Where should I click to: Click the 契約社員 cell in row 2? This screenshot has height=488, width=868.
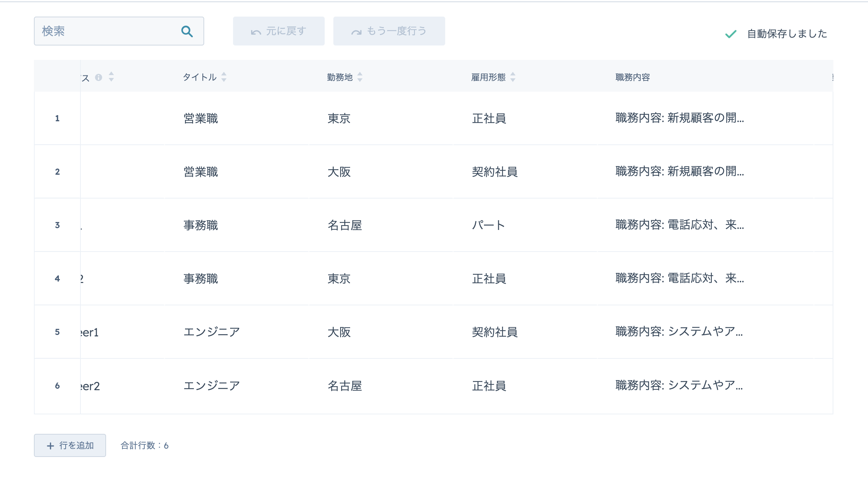point(495,172)
